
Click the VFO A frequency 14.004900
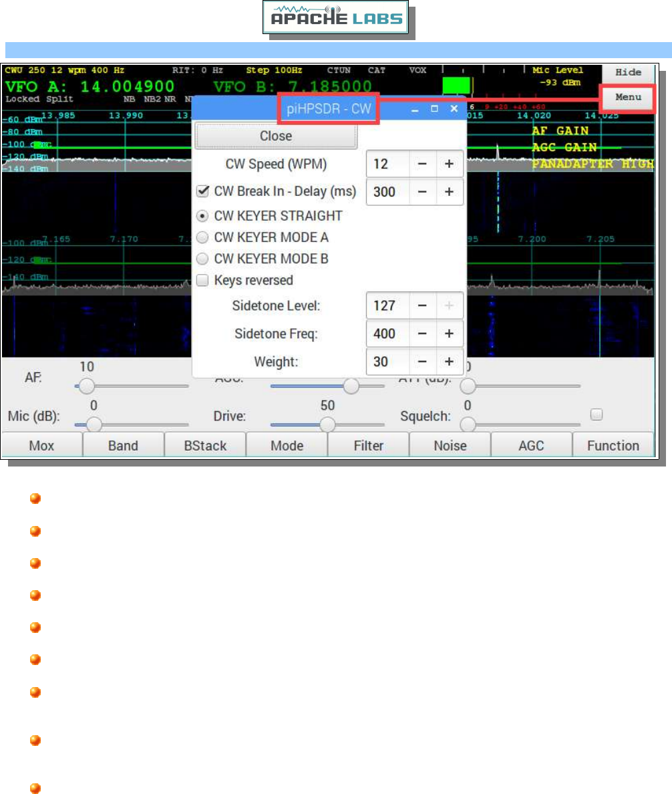(127, 87)
